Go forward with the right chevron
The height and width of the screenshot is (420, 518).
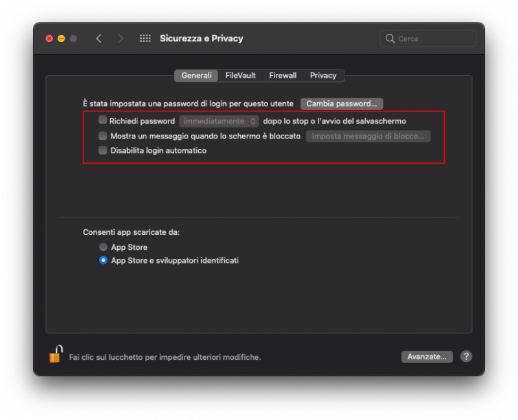click(x=120, y=39)
